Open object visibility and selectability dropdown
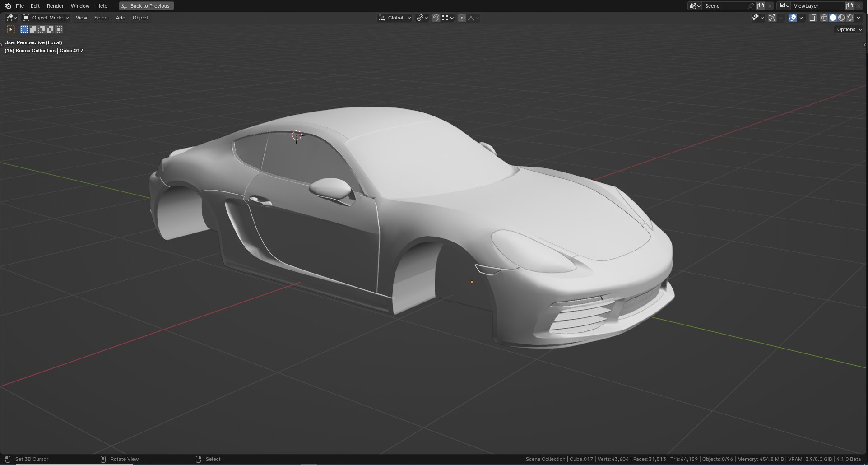 click(x=758, y=18)
